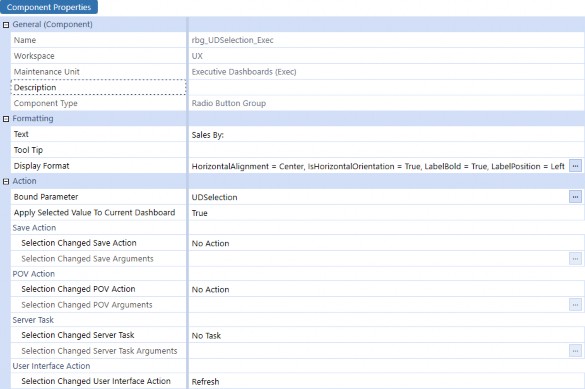Select the Maintenance Unit property label

coord(47,72)
